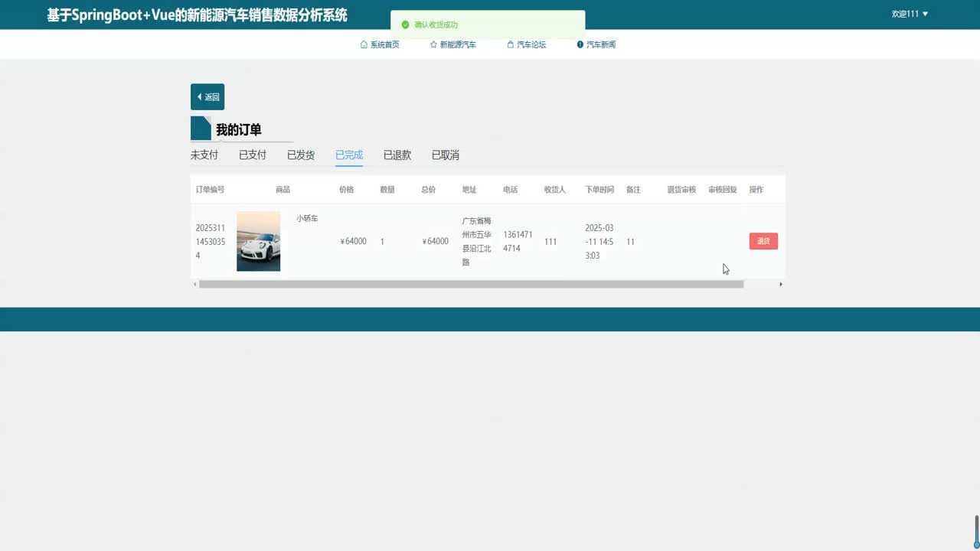The height and width of the screenshot is (551, 980).
Task: Click the home icon beside 系统首页
Action: (x=364, y=44)
